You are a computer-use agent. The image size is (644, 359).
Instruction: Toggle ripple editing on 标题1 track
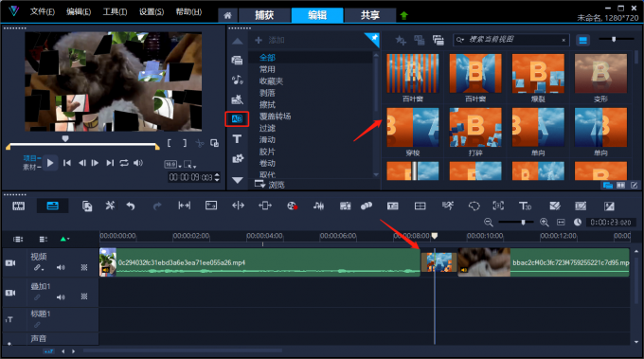coord(37,325)
